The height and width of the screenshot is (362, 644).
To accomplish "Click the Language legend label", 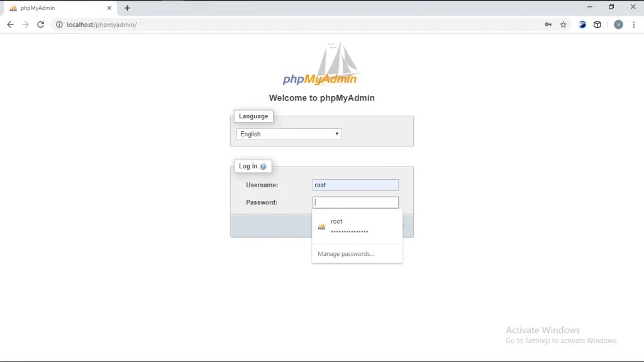I will click(253, 116).
